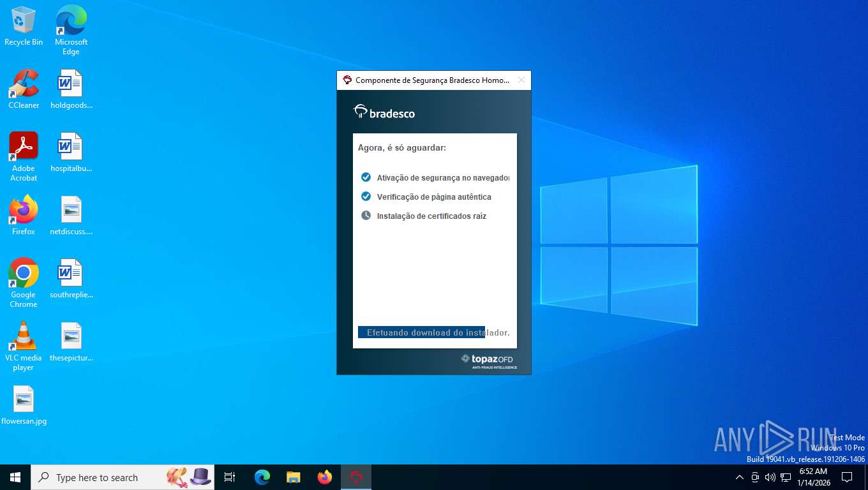Screen dimensions: 868x490
Task: Open File Explorer from taskbar
Action: (293, 477)
